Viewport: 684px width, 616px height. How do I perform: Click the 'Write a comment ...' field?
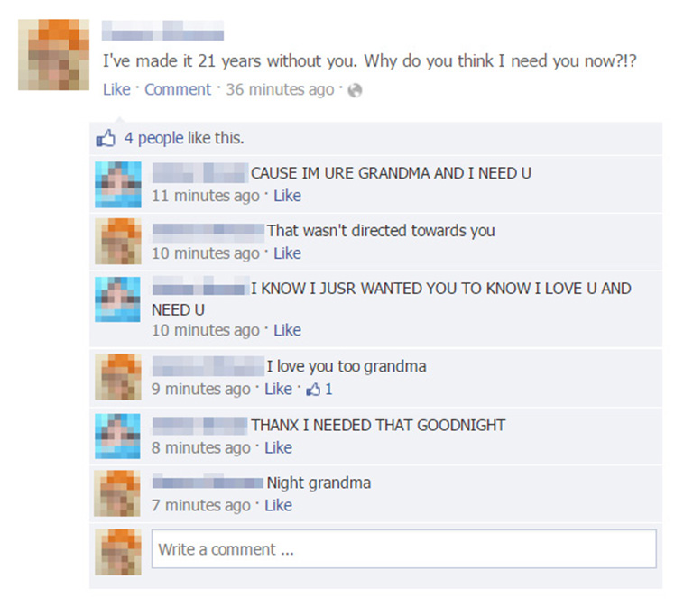(x=404, y=549)
